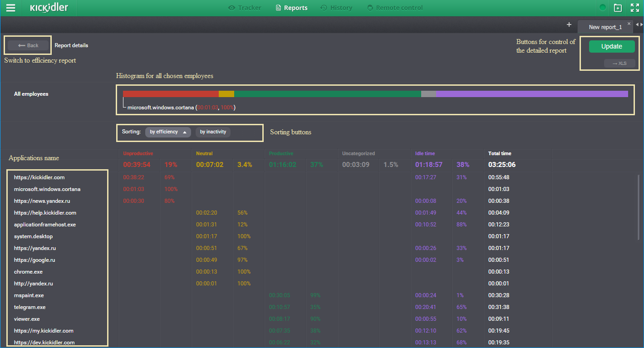Select the https://yandex.ru row
Image resolution: width=644 pixels, height=348 pixels.
(35, 248)
